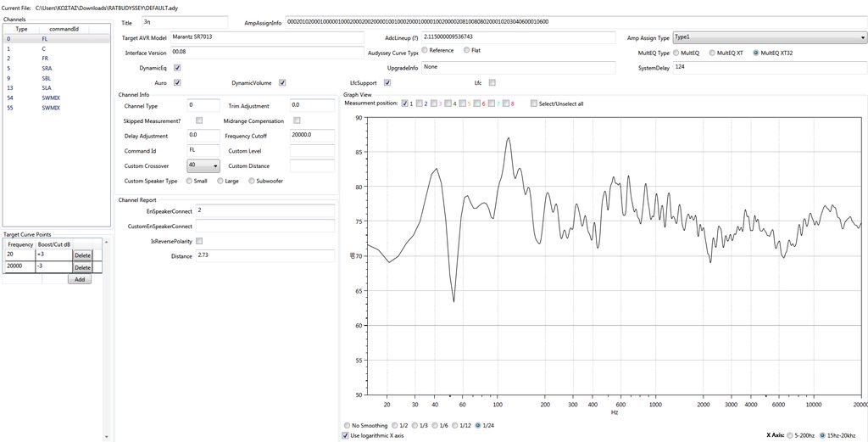The image size is (868, 442).
Task: Check the Select/Unselect all box
Action: coord(534,104)
